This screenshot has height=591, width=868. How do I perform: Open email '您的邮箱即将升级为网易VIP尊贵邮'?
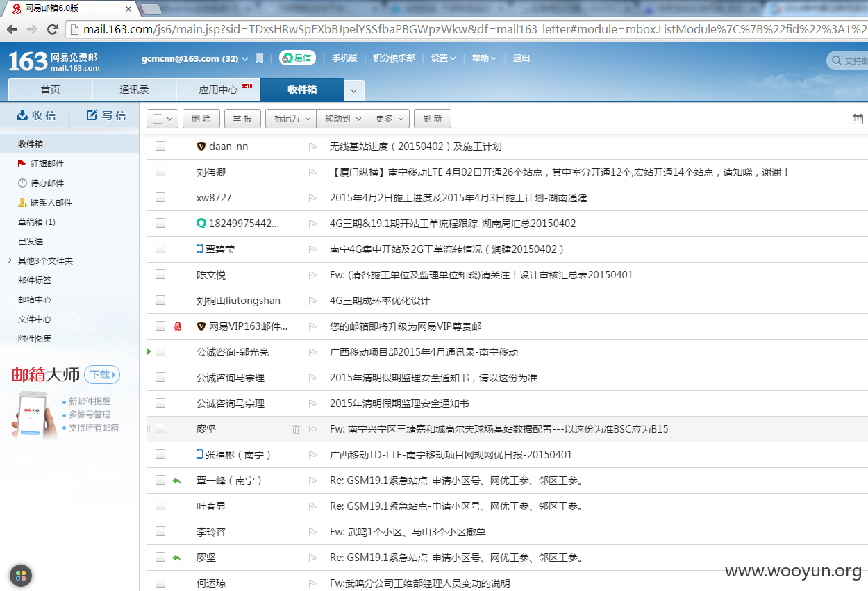406,326
